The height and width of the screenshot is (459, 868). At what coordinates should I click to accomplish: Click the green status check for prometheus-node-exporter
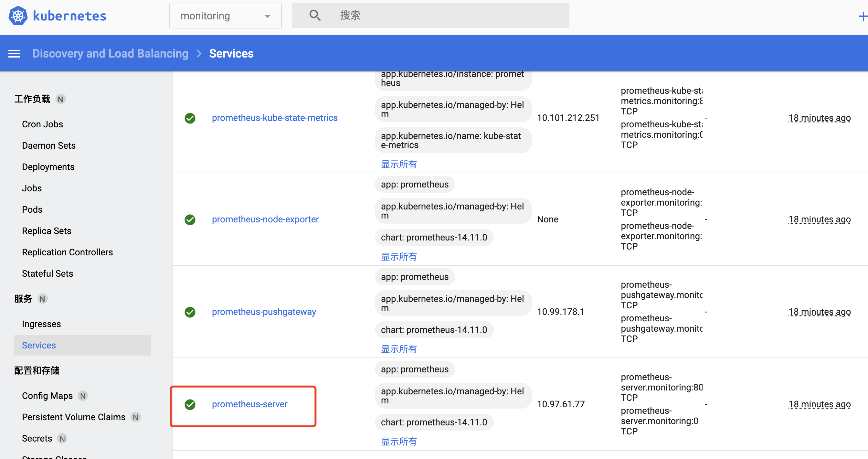tap(190, 219)
